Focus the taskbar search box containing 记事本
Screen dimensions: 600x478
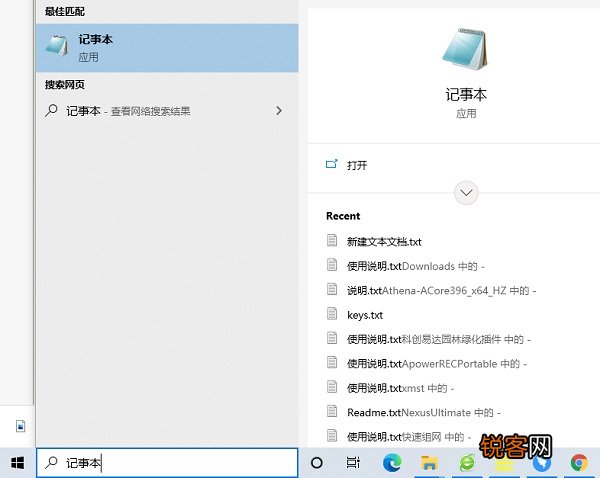[167, 463]
